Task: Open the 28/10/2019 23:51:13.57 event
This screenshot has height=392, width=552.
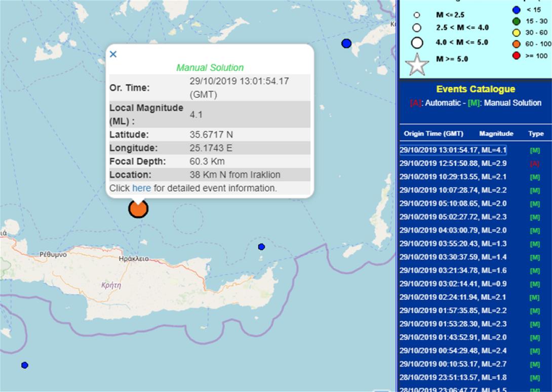Action: click(x=453, y=377)
